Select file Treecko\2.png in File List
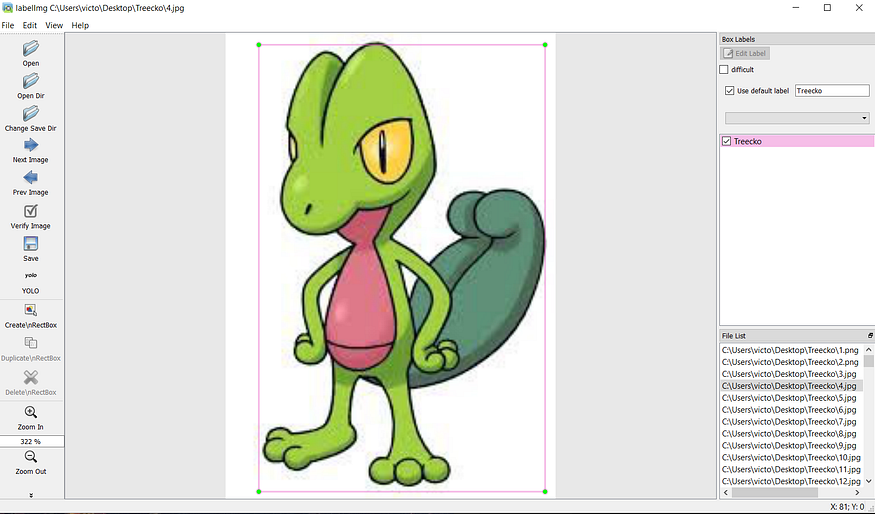Image resolution: width=875 pixels, height=514 pixels. click(x=790, y=362)
